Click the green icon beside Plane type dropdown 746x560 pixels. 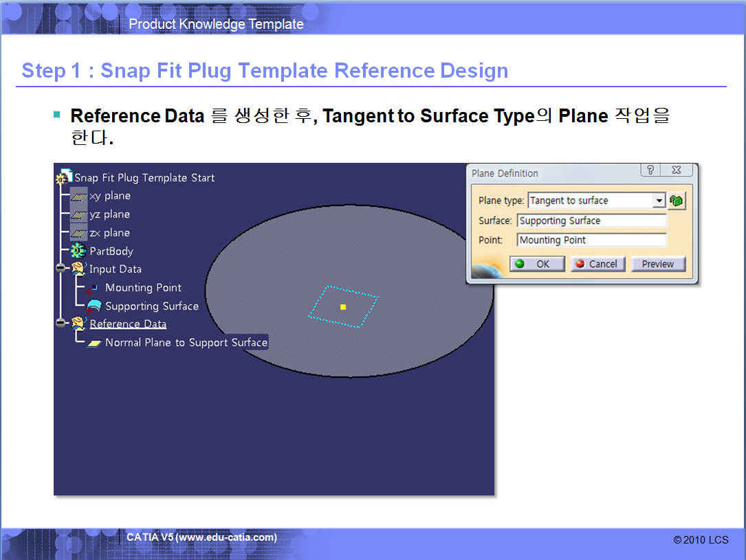coord(677,201)
